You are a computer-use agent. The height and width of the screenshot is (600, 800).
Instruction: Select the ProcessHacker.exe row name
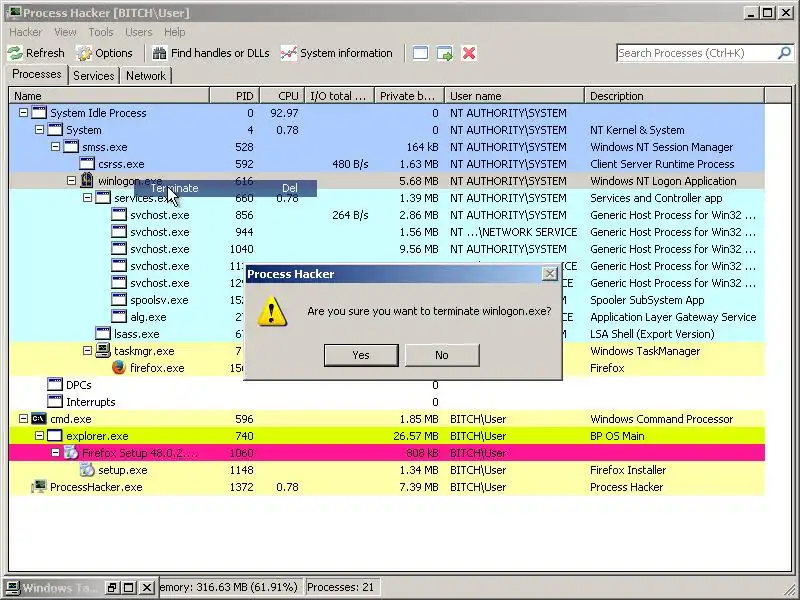click(96, 487)
